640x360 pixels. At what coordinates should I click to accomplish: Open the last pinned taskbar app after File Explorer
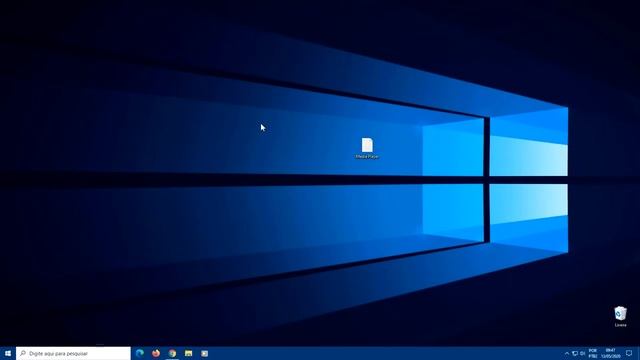tap(204, 353)
